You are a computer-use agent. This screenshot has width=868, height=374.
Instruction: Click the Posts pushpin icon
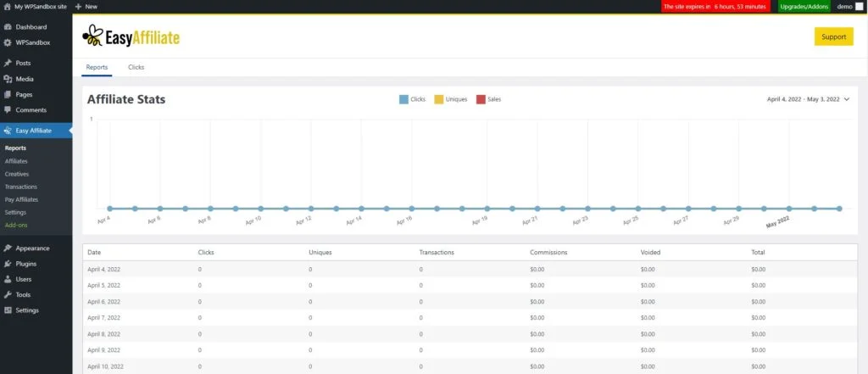coord(8,63)
